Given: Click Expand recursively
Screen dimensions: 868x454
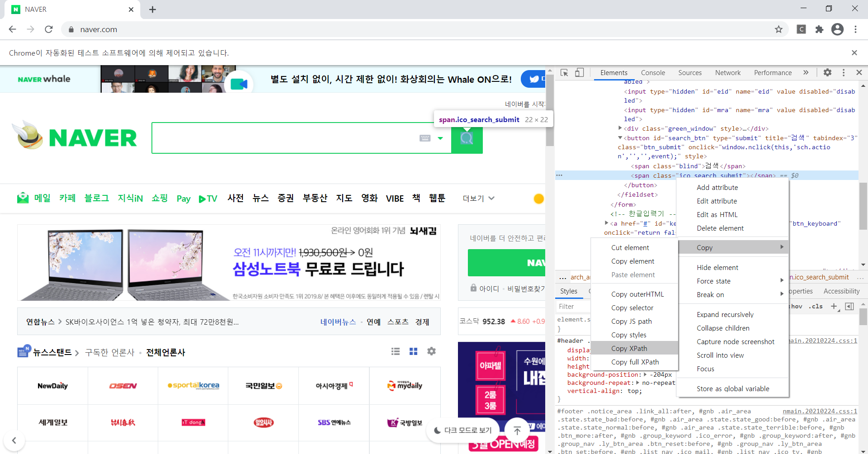Looking at the screenshot, I should (732, 314).
